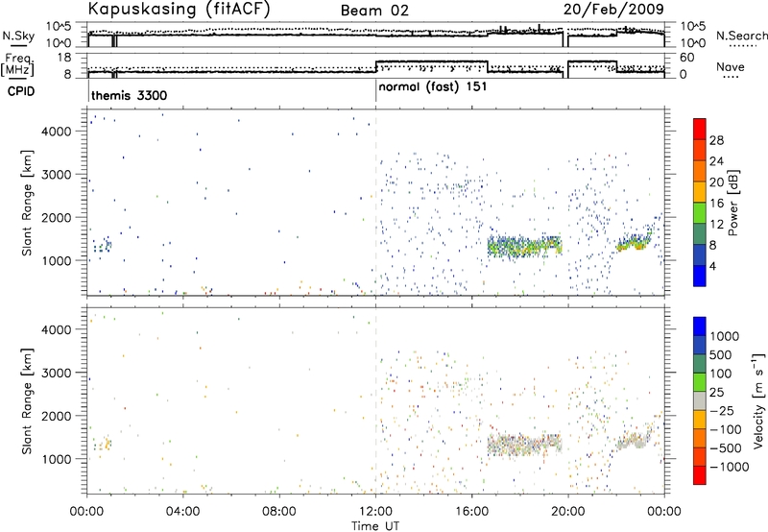Click the velocity panel Slant Range [km] label
Viewport: 768px width, 532px height.
[x=27, y=400]
